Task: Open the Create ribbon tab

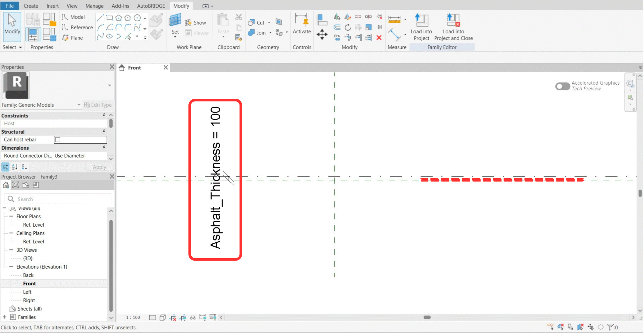Action: click(31, 6)
